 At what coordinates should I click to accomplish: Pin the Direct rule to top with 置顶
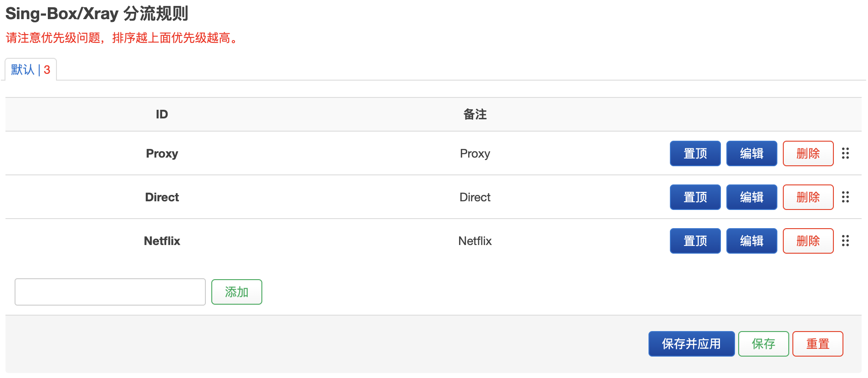(x=695, y=197)
